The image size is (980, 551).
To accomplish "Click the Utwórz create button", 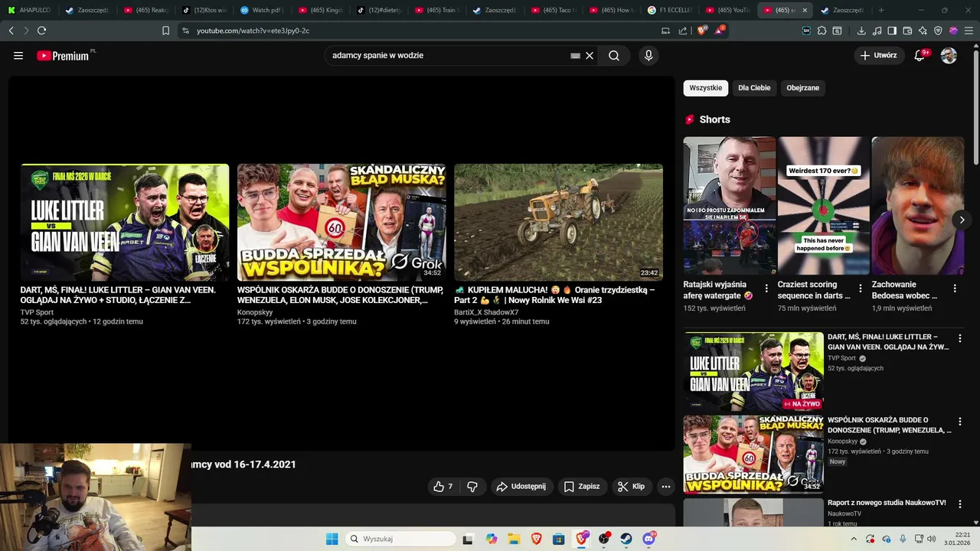I will (x=878, y=55).
